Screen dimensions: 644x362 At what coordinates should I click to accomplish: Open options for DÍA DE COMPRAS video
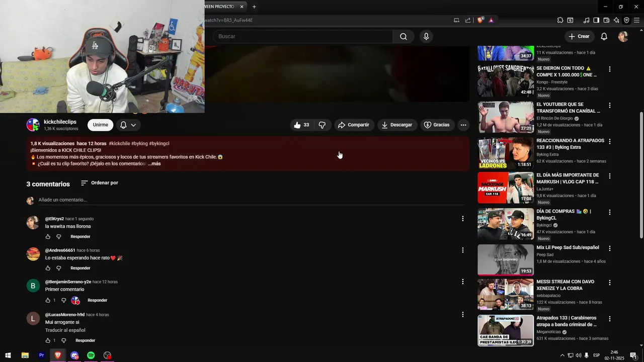(x=610, y=212)
